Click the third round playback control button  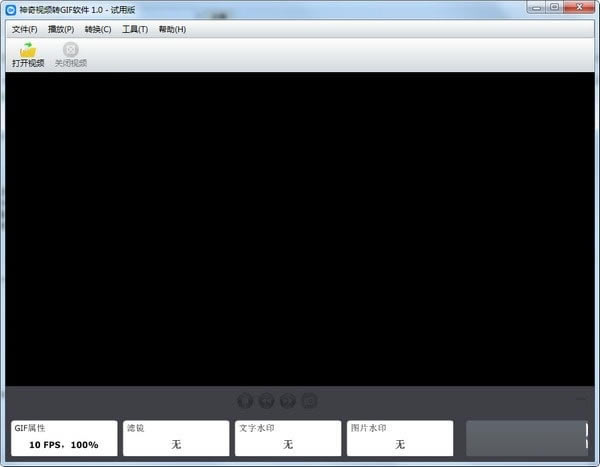[288, 401]
